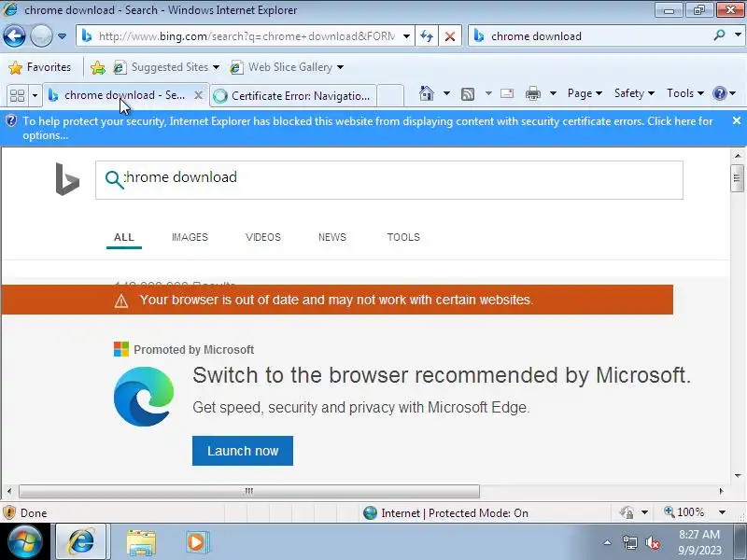The height and width of the screenshot is (560, 747).
Task: Click the browser out of date warning banner
Action: (337, 300)
